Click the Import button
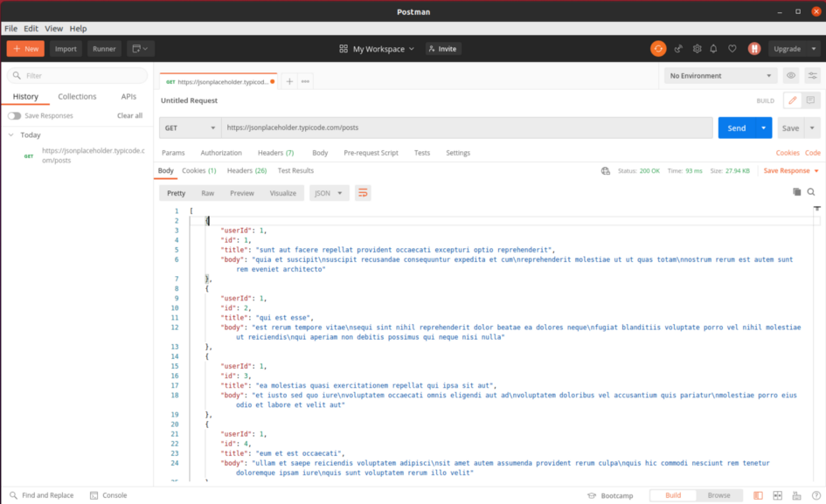826x504 pixels. (66, 48)
